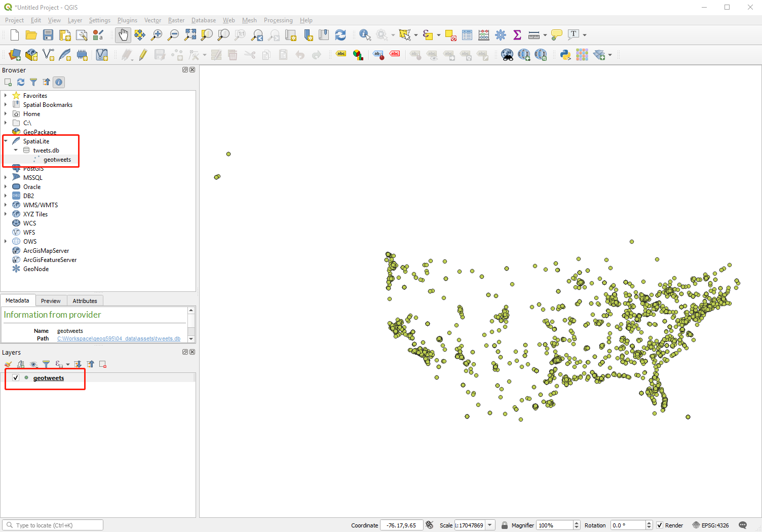Select the Pan Map tool
This screenshot has width=762, height=532.
click(x=123, y=35)
